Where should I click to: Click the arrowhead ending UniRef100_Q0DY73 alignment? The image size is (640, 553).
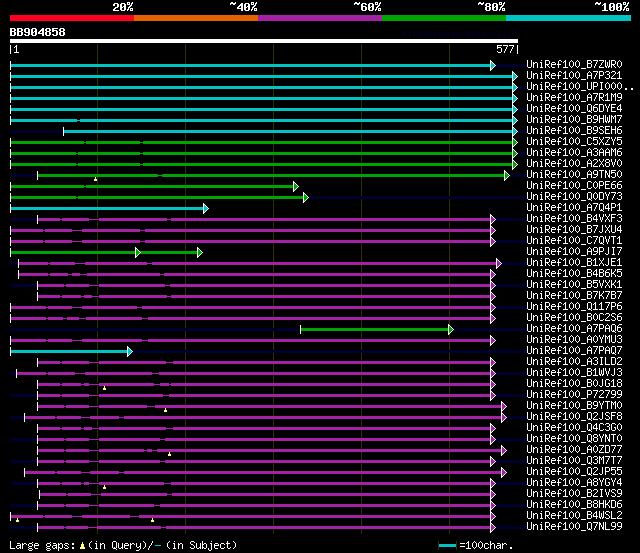click(x=306, y=198)
